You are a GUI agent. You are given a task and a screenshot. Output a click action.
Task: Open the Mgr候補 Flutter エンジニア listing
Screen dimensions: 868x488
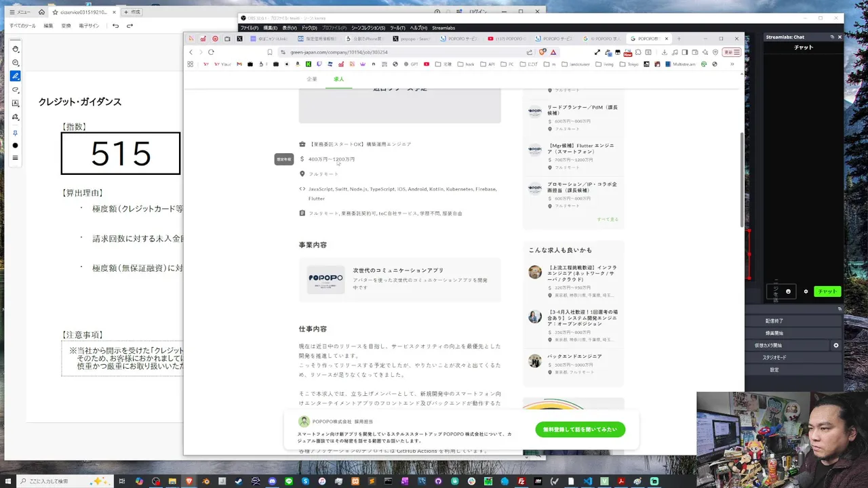pos(573,157)
